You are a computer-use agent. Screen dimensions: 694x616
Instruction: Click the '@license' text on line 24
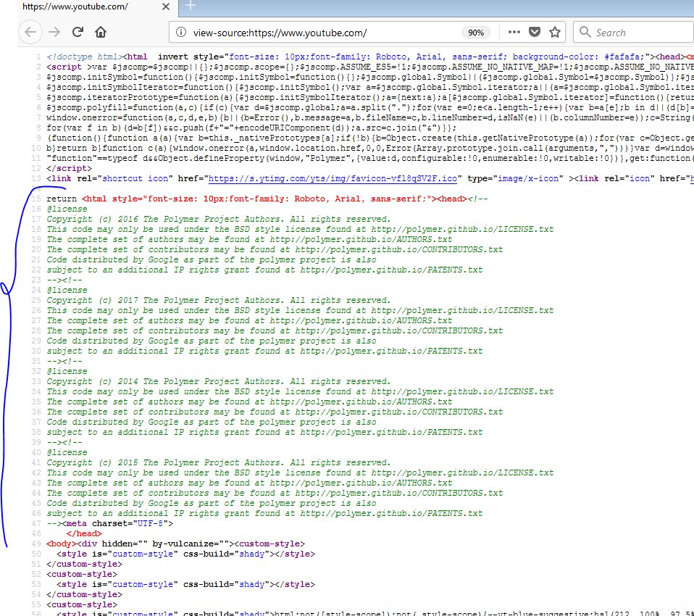point(67,290)
